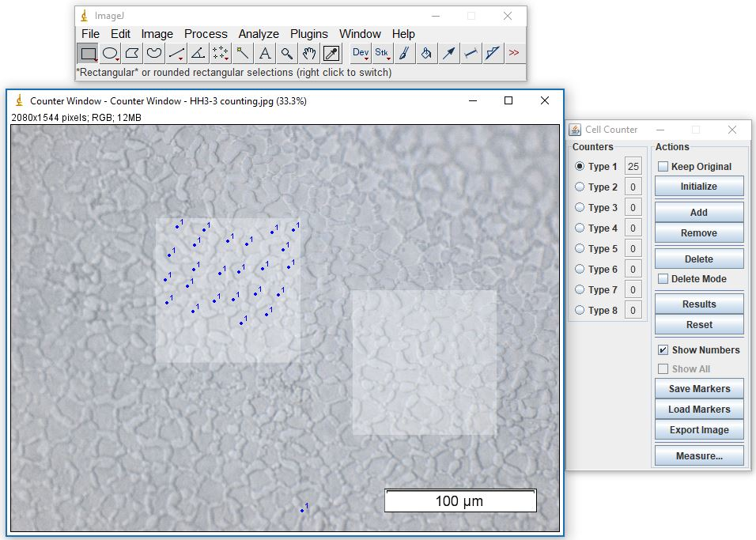Click the Color picker eyedropper tool

point(331,54)
